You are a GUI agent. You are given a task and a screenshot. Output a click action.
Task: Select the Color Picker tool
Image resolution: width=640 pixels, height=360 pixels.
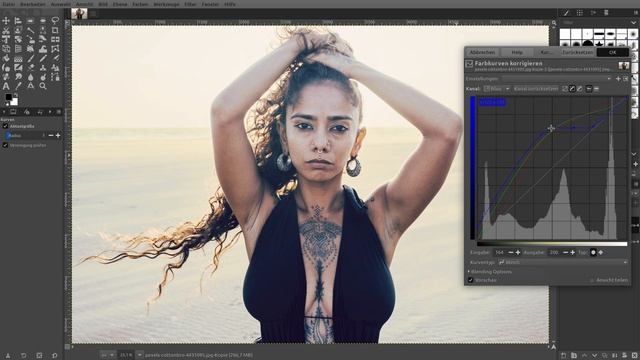[x=18, y=86]
